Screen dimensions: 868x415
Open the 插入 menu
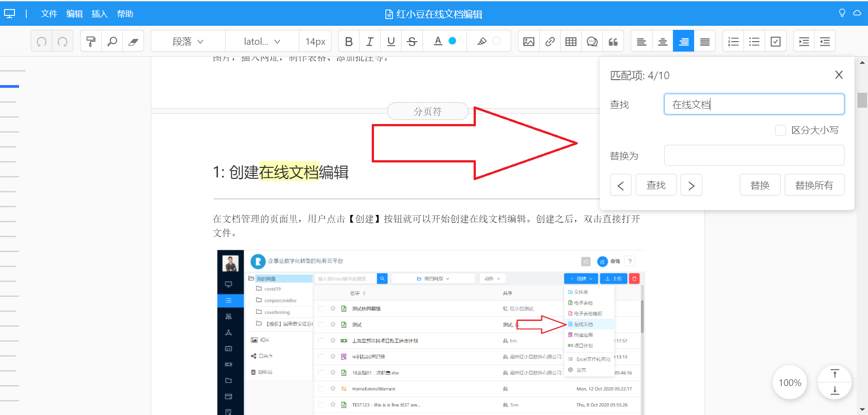coord(100,14)
